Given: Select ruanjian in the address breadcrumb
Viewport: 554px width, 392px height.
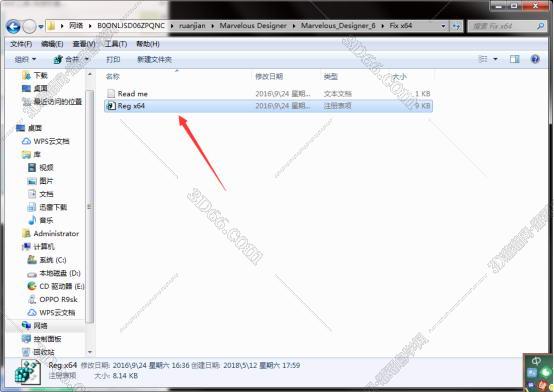Looking at the screenshot, I should tap(192, 26).
